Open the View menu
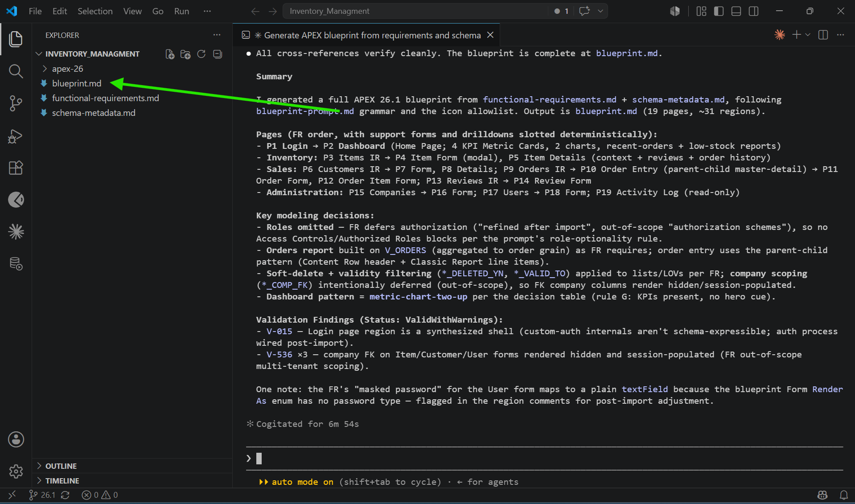855x504 pixels. (x=132, y=11)
